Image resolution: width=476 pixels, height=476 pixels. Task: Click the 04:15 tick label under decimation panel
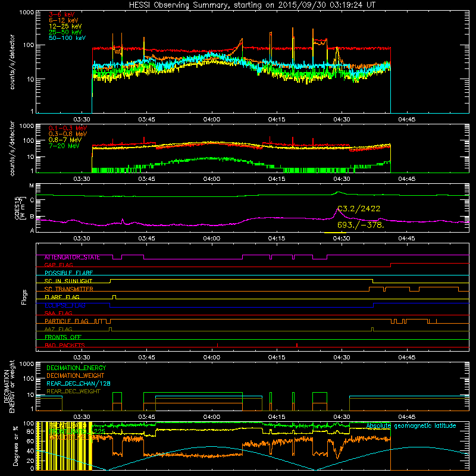click(x=277, y=417)
